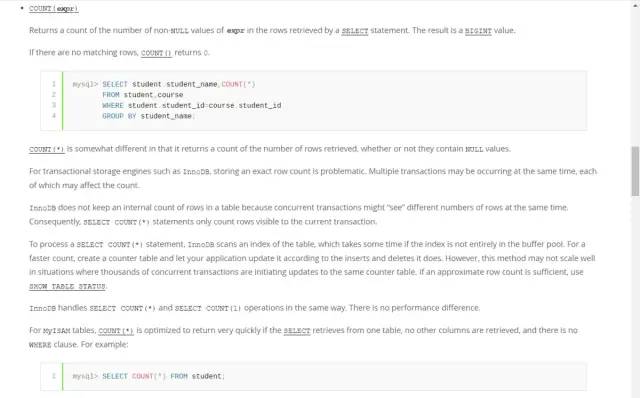Image resolution: width=640 pixels, height=398 pixels.
Task: Click line number 1 in bottom code block
Action: [53, 376]
